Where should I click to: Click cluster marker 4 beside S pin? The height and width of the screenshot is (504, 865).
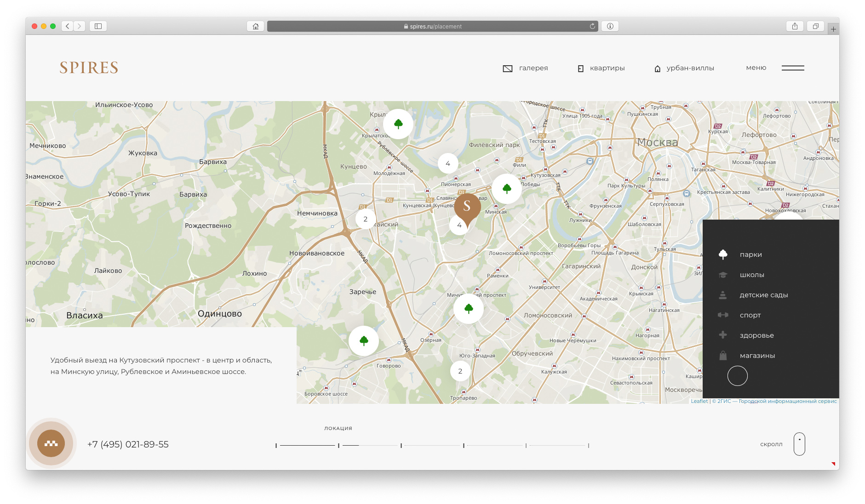(x=458, y=225)
